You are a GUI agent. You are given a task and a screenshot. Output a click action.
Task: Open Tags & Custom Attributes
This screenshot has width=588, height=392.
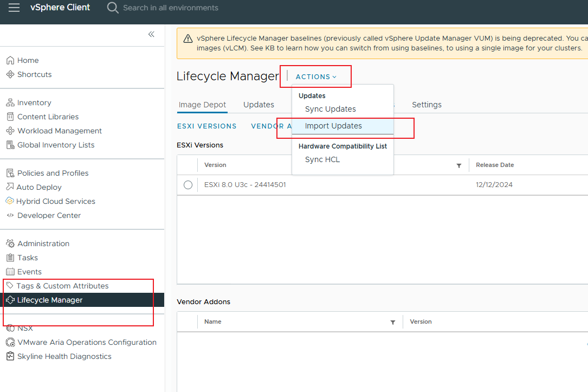tap(62, 286)
